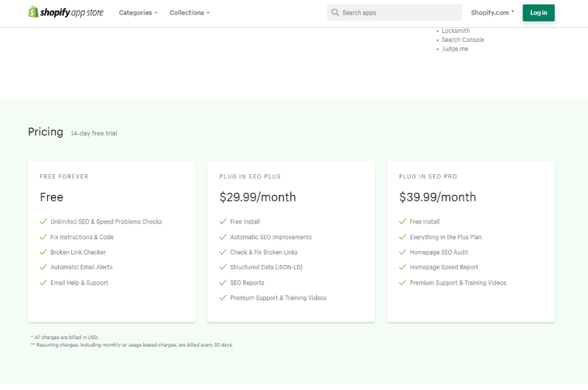This screenshot has height=390, width=588.
Task: Expand the Shopify.com dropdown
Action: tap(492, 13)
